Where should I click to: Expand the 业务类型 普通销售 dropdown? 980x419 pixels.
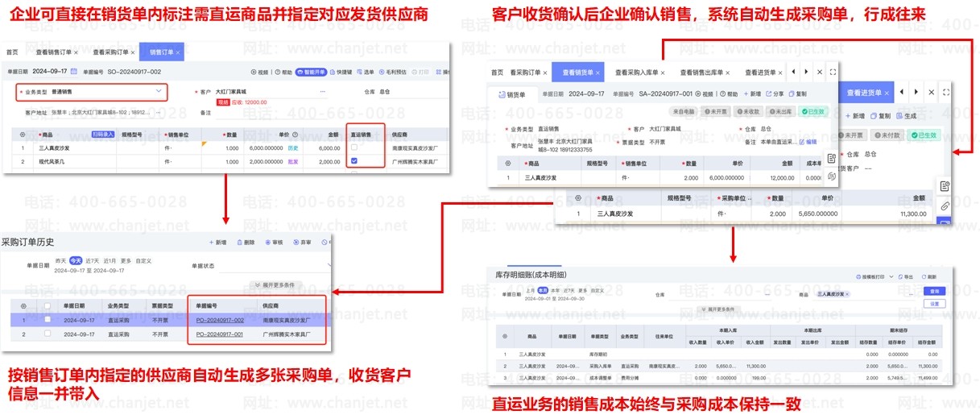point(159,91)
